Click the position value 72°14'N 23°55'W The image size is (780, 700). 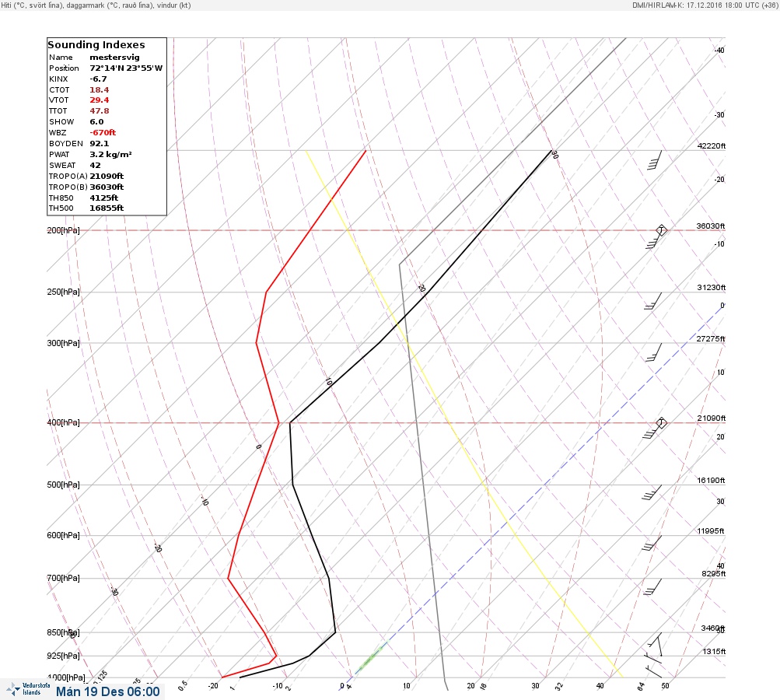pos(126,68)
